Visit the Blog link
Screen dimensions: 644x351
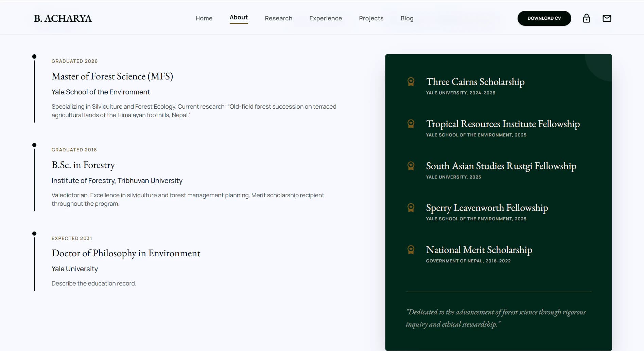coord(407,18)
